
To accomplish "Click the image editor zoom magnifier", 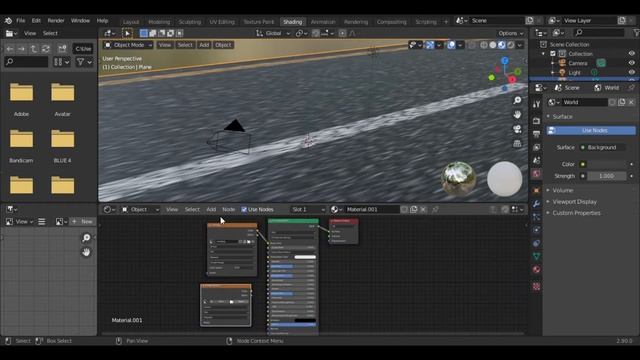I will [86, 238].
